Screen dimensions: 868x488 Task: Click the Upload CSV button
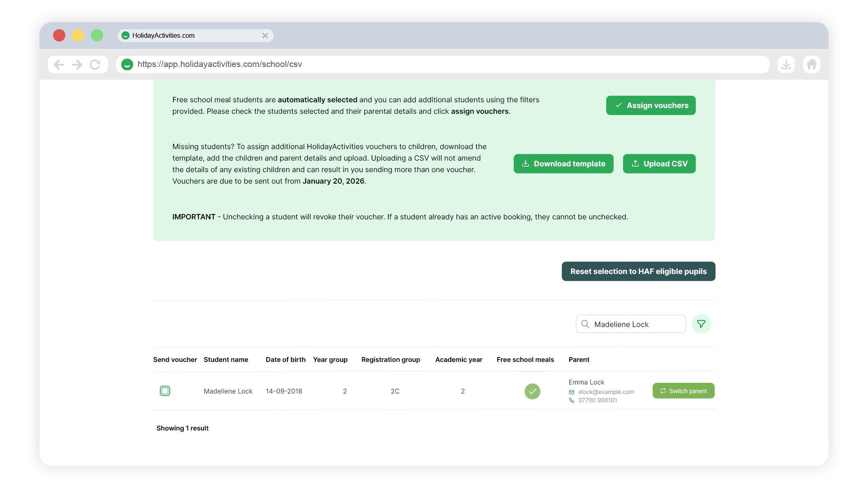coord(659,164)
